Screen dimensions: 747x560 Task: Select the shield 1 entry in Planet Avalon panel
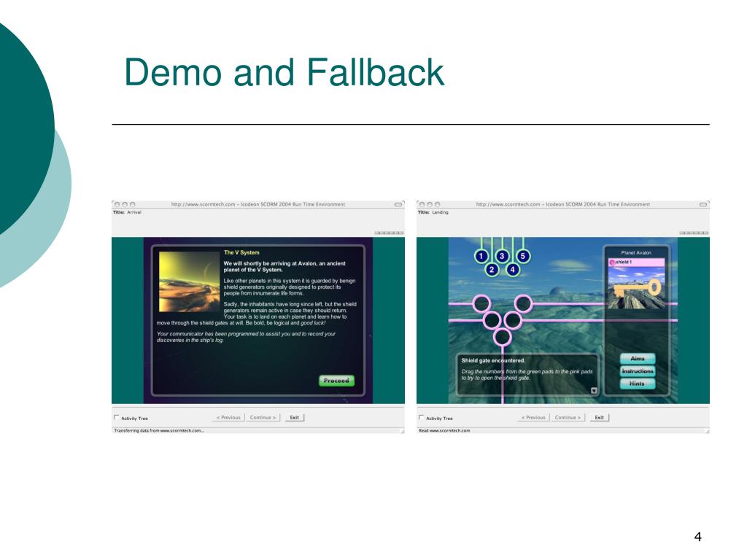pyautogui.click(x=636, y=262)
